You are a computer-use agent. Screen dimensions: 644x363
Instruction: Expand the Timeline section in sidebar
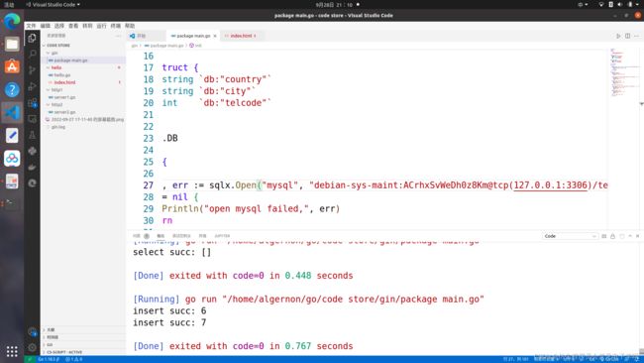coord(83,337)
